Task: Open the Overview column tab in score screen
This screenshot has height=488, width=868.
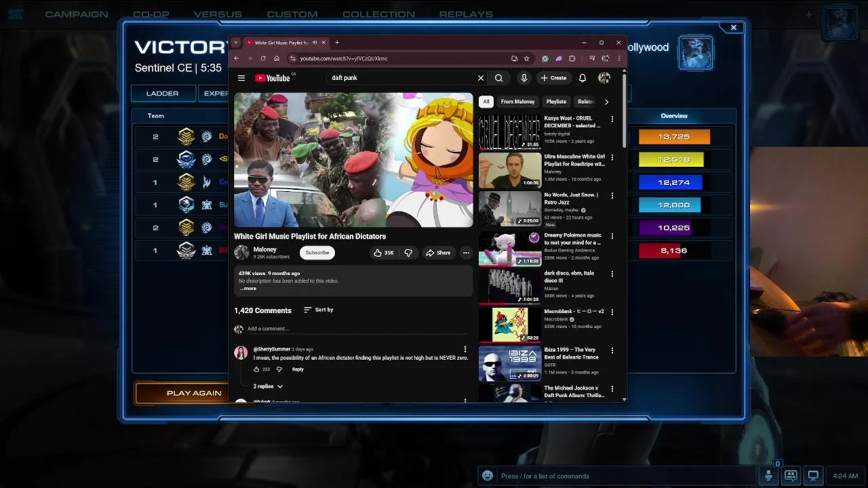Action: point(674,116)
